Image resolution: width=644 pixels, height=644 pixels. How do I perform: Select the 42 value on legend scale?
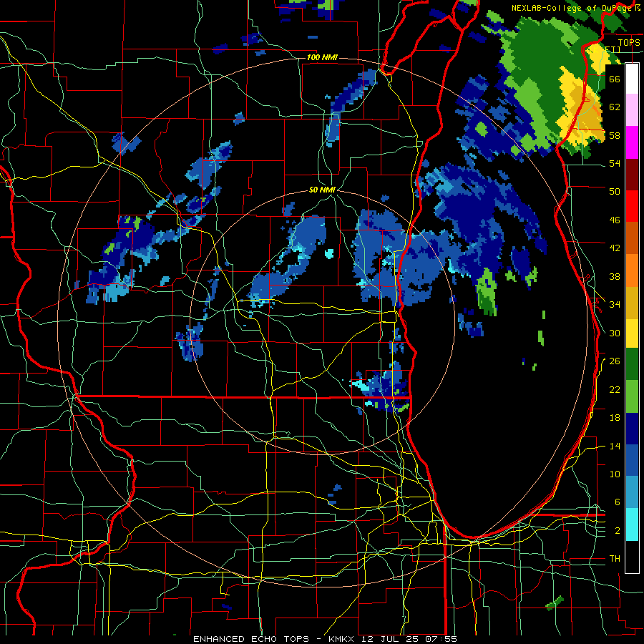pyautogui.click(x=615, y=248)
